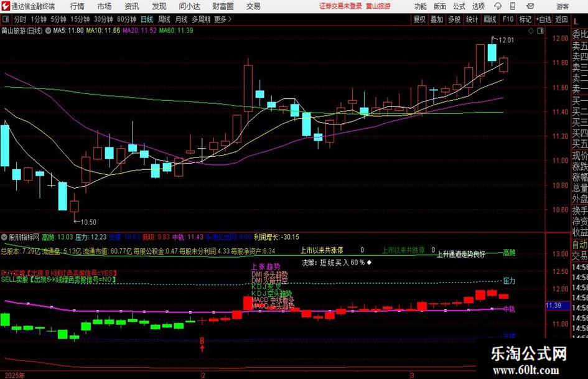Click MA60: 11.39 indicator value
588x379 pixels.
tap(176, 30)
